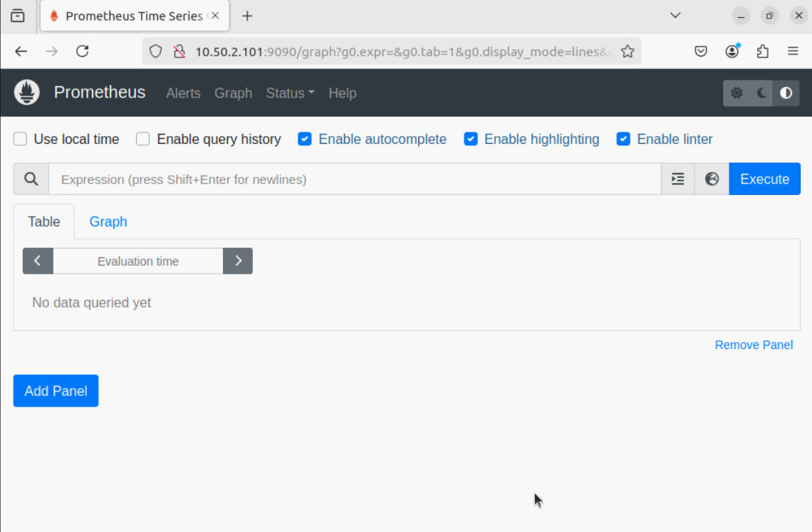Viewport: 812px width, 532px height.
Task: Open metrics explorer globe icon
Action: (x=712, y=179)
